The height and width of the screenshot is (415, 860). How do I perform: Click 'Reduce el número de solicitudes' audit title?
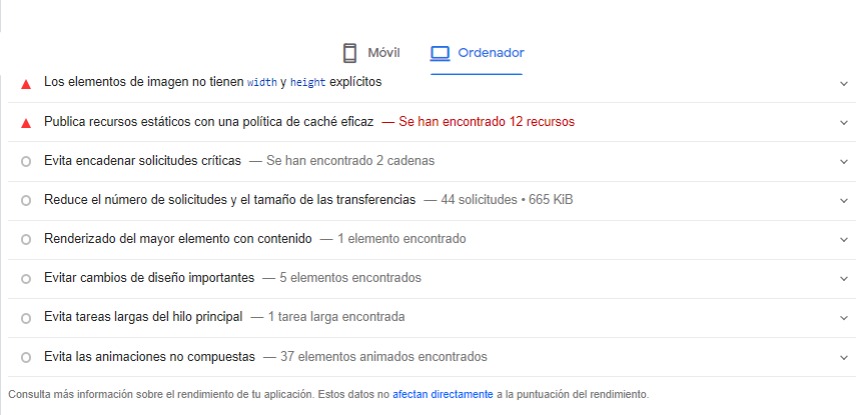[230, 200]
